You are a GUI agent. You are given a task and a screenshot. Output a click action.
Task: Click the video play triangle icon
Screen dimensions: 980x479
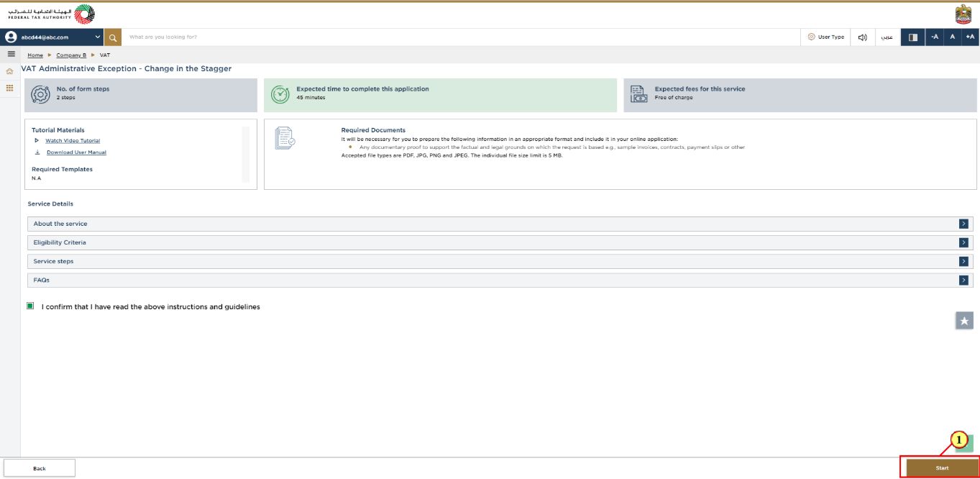point(37,141)
